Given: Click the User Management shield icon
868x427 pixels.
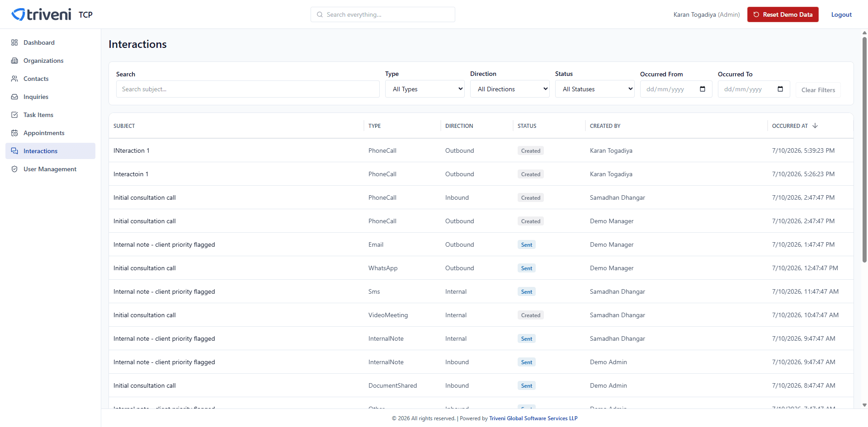Looking at the screenshot, I should (14, 169).
